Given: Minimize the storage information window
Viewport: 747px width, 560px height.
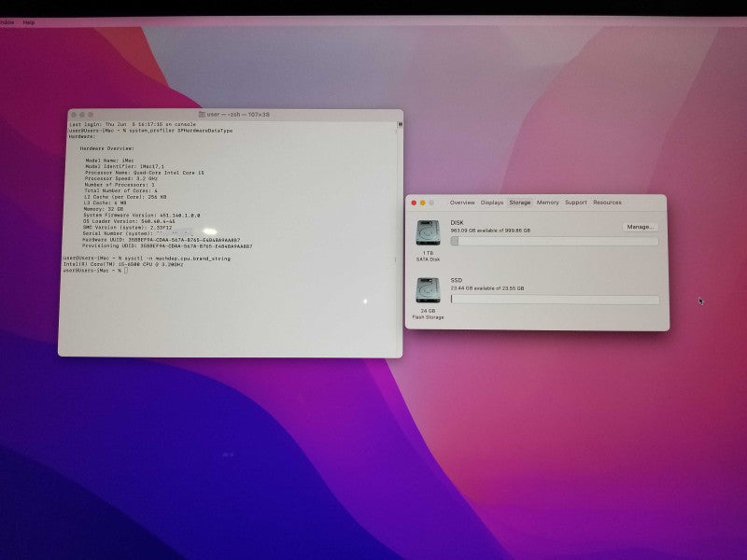Looking at the screenshot, I should click(x=423, y=203).
